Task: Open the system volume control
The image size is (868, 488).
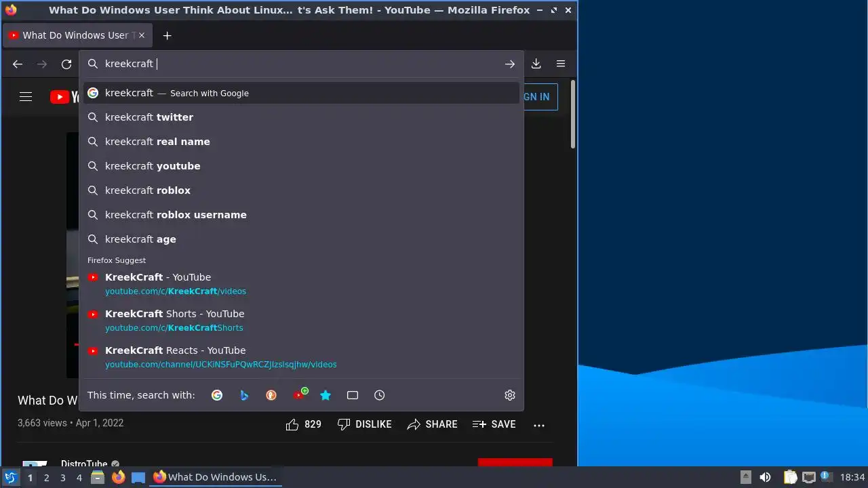Action: coord(765,477)
